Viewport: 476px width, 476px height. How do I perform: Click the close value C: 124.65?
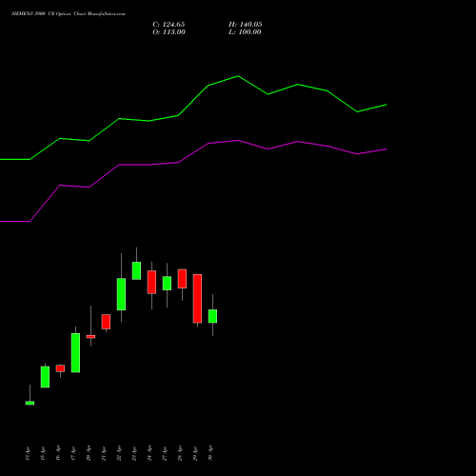(169, 25)
